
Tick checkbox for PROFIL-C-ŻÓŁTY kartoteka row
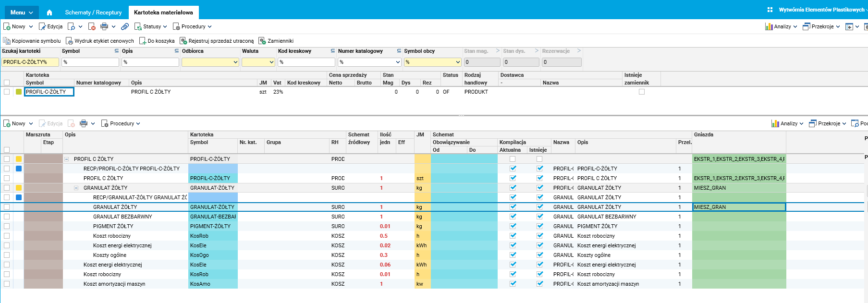(x=7, y=92)
